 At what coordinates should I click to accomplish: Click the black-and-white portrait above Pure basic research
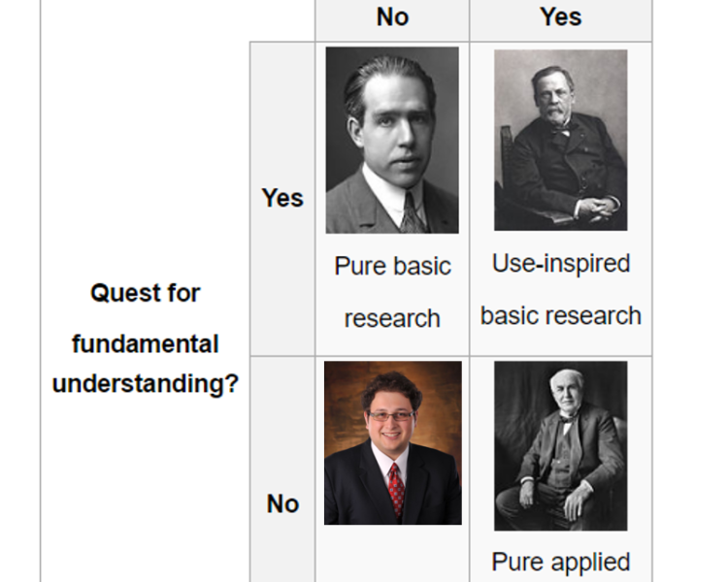pos(392,140)
